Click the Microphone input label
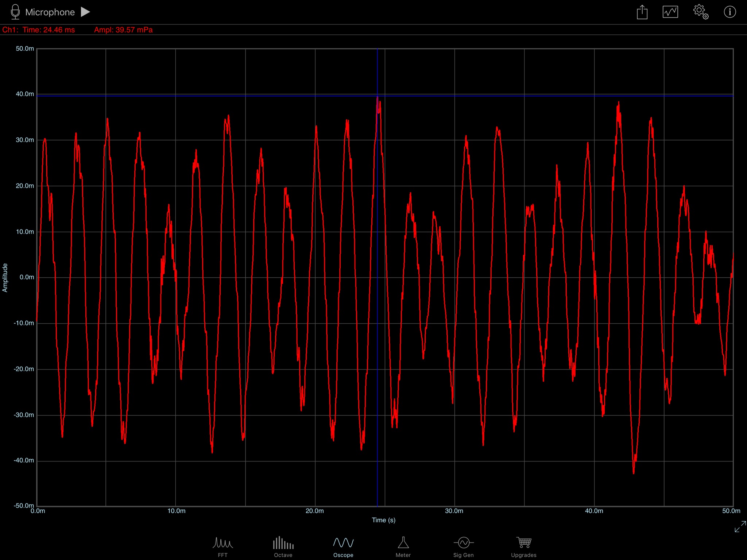The height and width of the screenshot is (560, 747). [x=50, y=12]
